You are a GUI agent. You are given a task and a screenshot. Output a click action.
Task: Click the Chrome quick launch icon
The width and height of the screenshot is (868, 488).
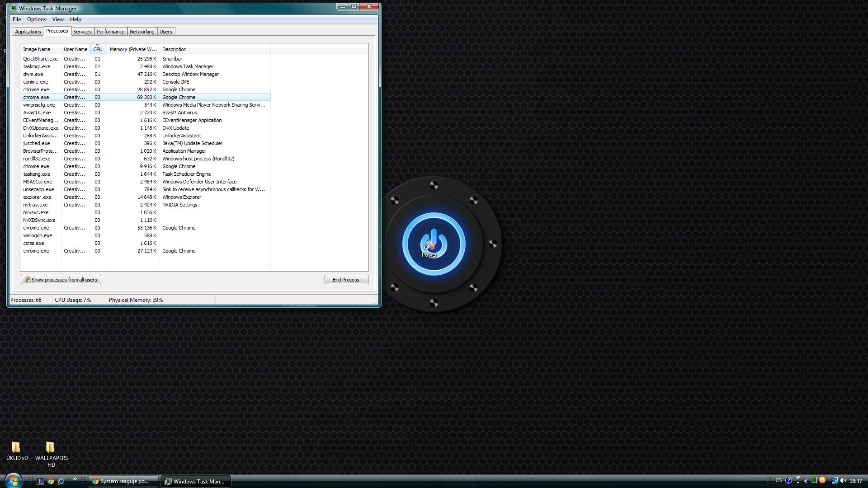(51, 481)
